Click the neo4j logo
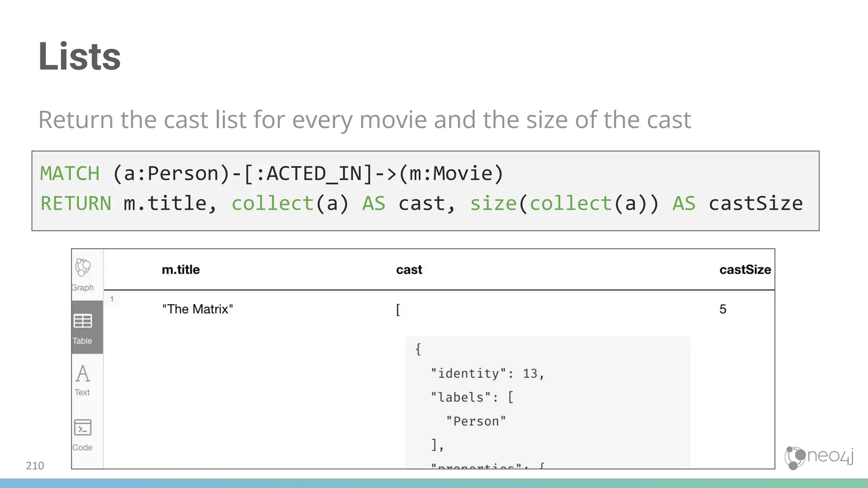 click(x=819, y=457)
